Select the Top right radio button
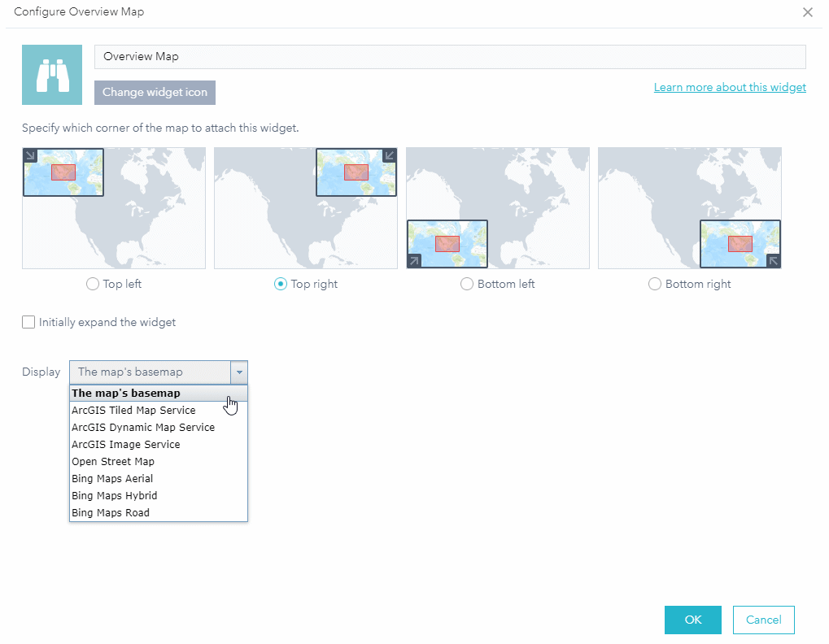829x644 pixels. [280, 284]
